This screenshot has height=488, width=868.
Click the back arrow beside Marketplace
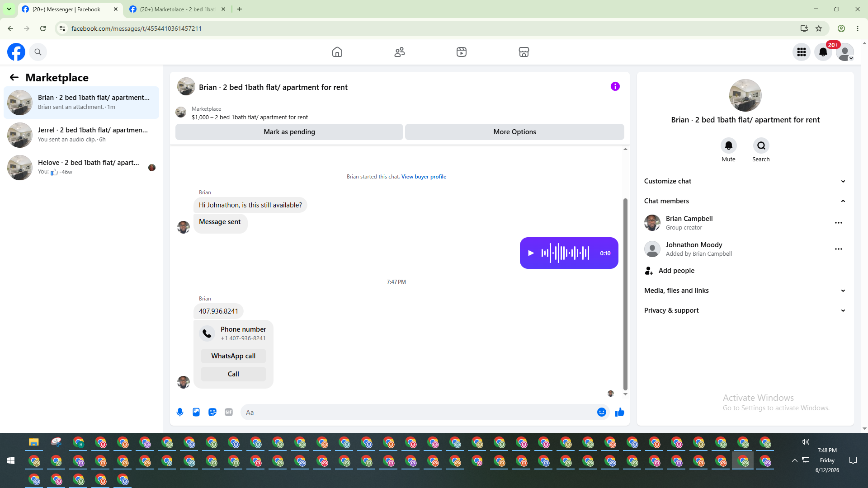point(14,77)
